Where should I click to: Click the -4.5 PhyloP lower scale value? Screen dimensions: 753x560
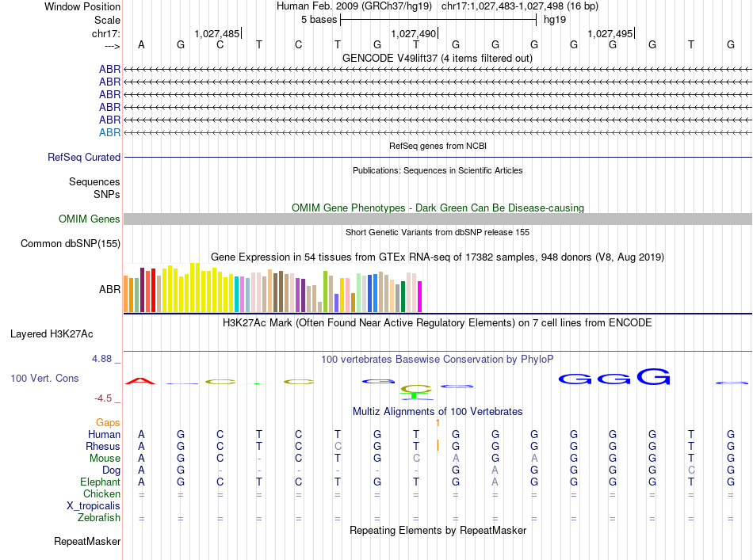tap(103, 398)
